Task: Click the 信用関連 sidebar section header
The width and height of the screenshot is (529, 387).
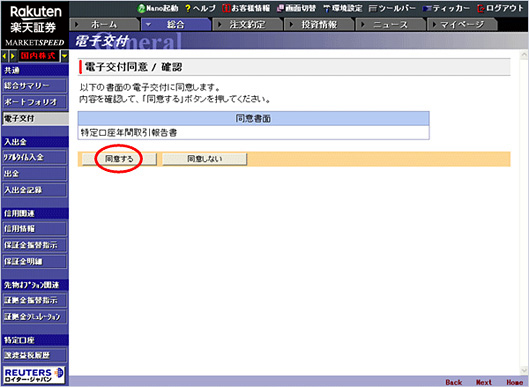Action: [34, 213]
